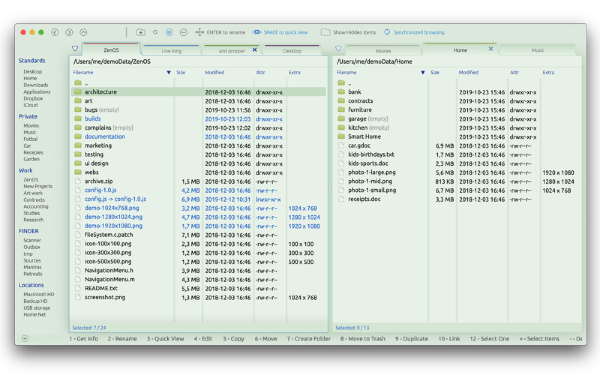Click sort arrow beside Filename in right pane
Viewport: 600px width, 375px height.
pyautogui.click(x=423, y=72)
